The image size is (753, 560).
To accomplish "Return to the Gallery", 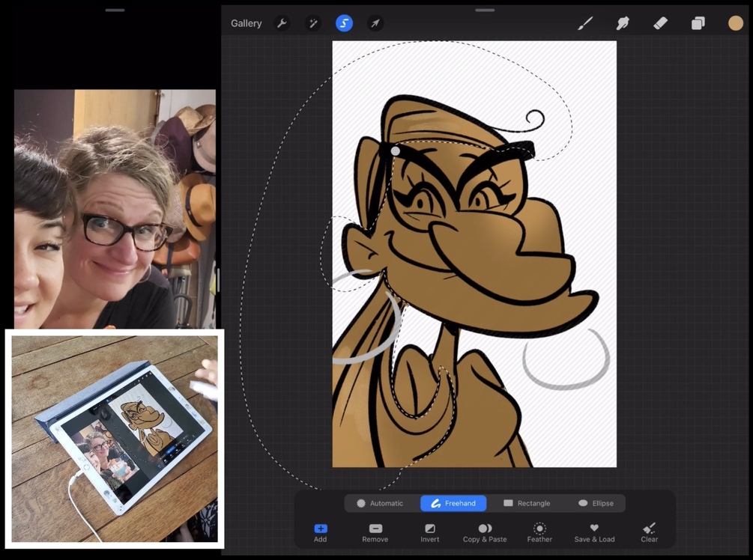I will [246, 23].
